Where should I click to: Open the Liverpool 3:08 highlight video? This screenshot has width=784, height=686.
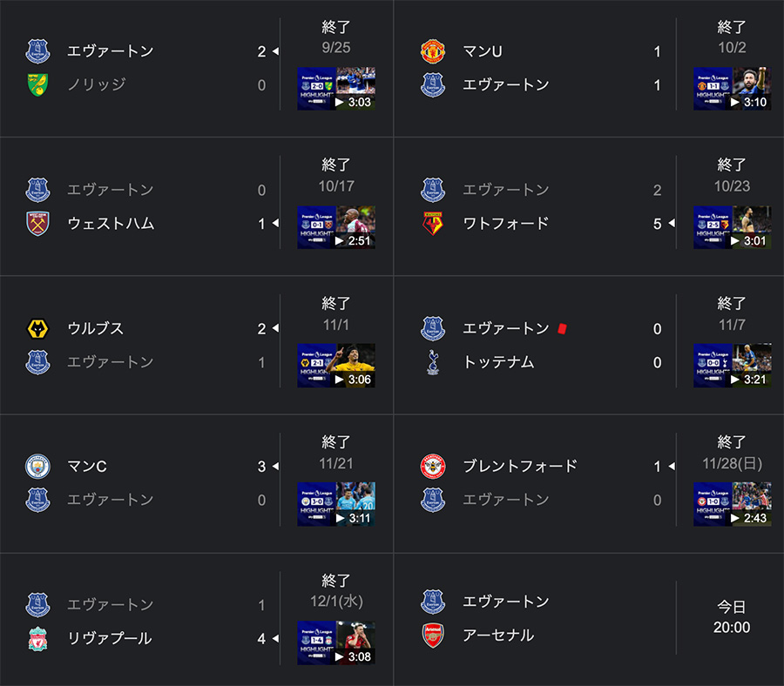(336, 643)
